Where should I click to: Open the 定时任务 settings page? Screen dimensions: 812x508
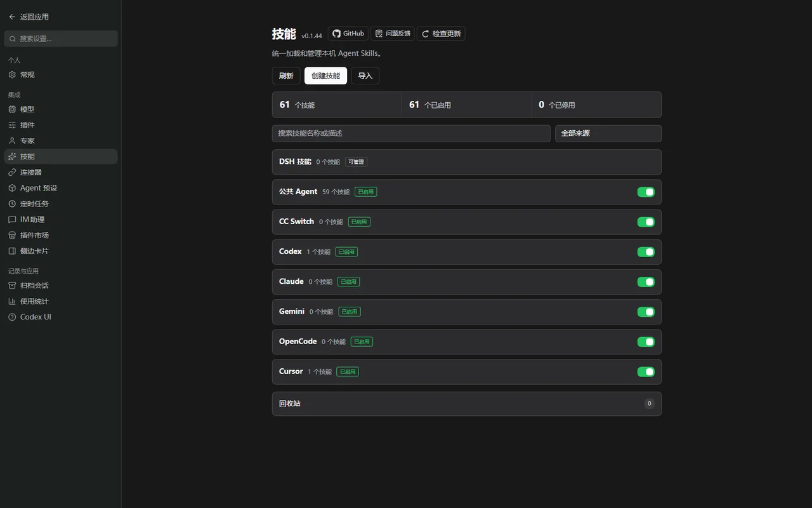tap(61, 204)
